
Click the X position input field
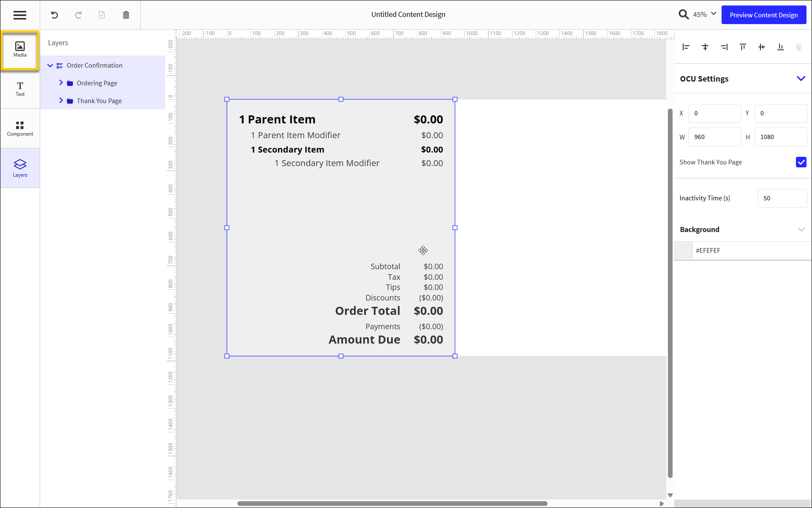715,113
